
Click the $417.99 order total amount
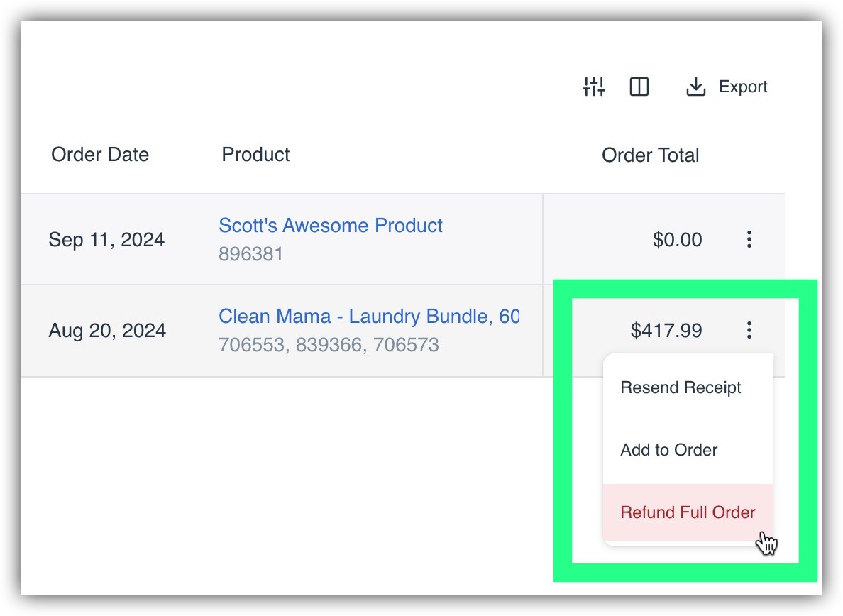tap(666, 330)
